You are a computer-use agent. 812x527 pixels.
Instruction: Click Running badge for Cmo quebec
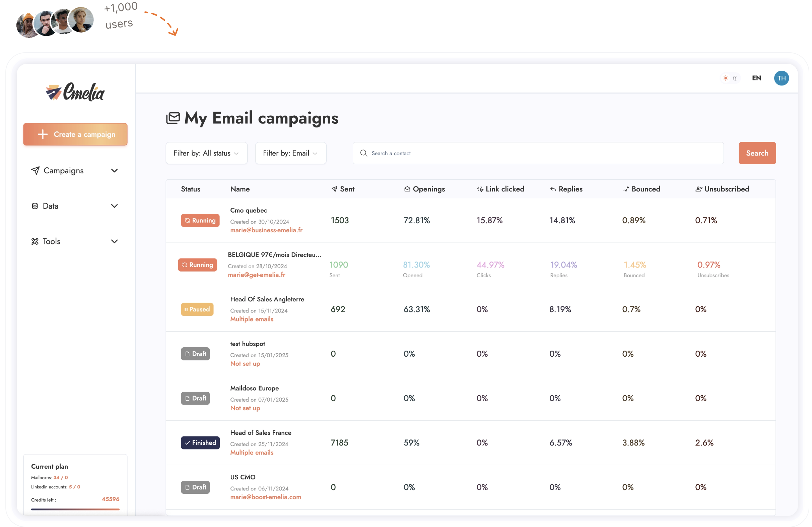[200, 221]
